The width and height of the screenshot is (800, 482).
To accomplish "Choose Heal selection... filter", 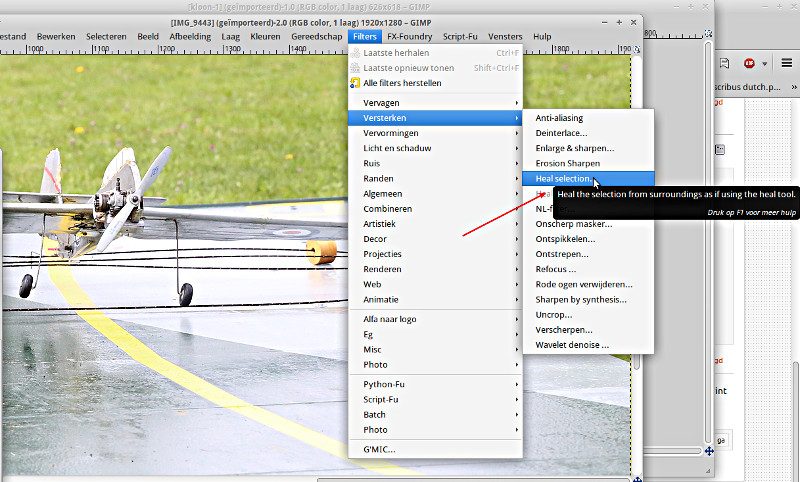I will [x=588, y=179].
